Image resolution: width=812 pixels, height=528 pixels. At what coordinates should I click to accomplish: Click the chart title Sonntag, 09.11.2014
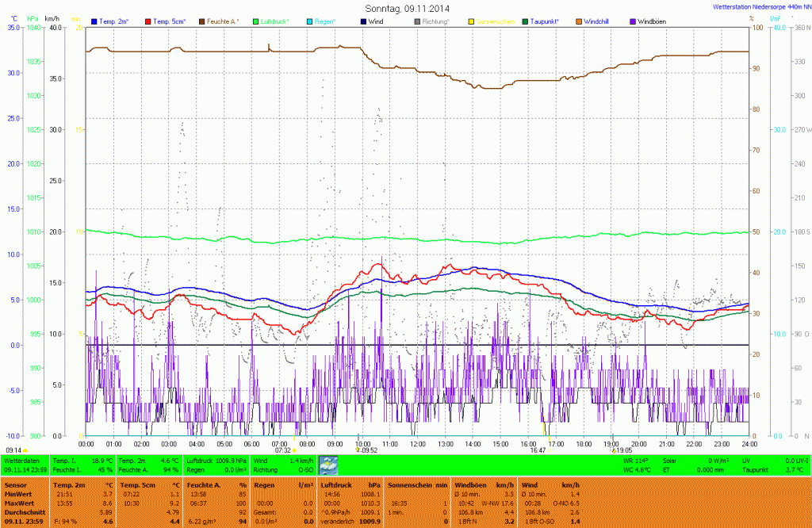click(407, 8)
